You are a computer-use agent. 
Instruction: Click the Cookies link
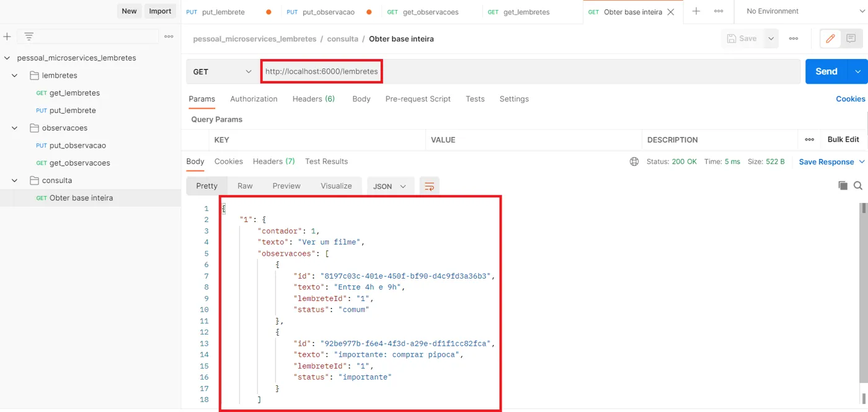851,99
